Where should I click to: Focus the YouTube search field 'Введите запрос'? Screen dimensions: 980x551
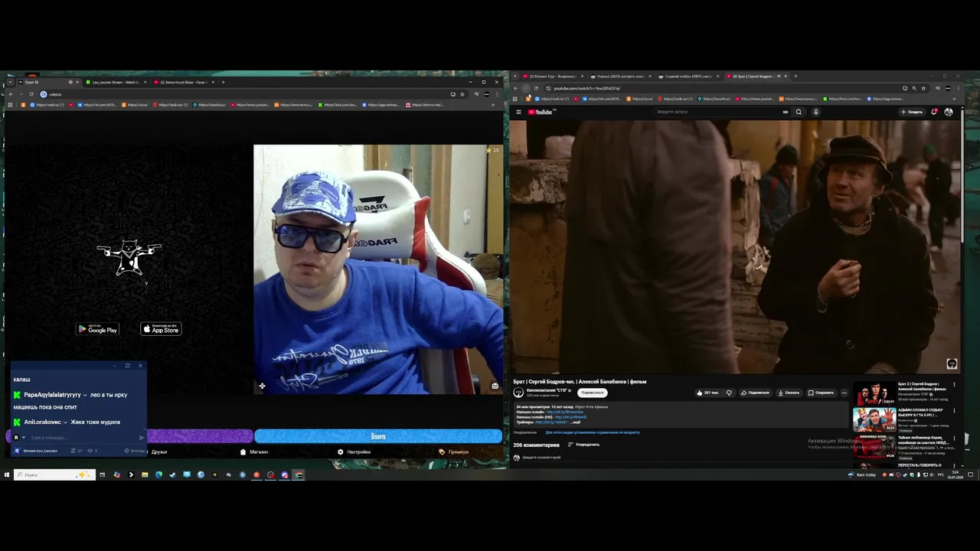coord(720,112)
